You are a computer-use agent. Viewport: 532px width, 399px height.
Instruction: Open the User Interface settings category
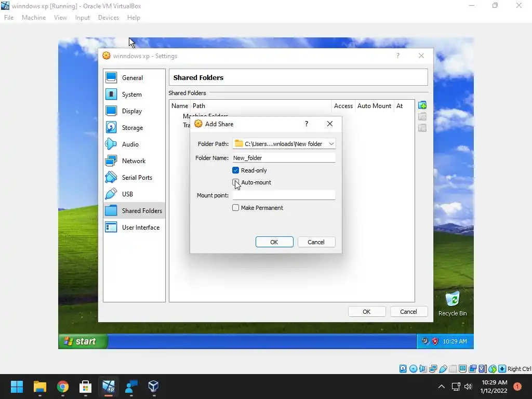pos(134,228)
